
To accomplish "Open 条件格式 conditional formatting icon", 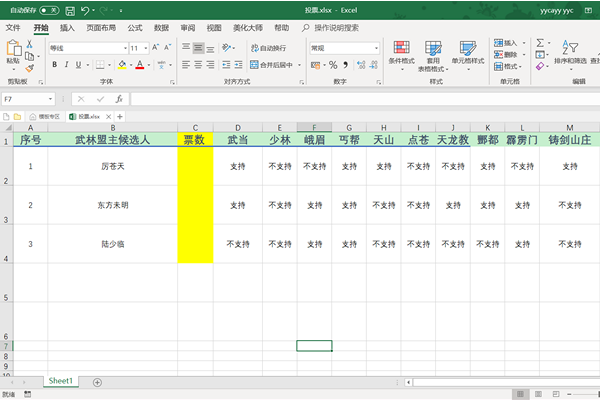I will 401,52.
